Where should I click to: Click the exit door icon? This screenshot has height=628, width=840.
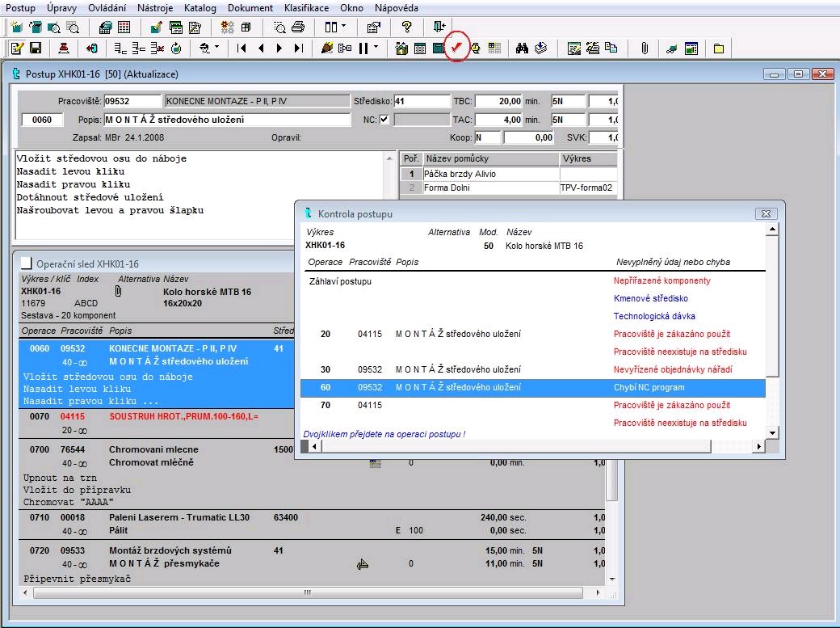coord(439,27)
